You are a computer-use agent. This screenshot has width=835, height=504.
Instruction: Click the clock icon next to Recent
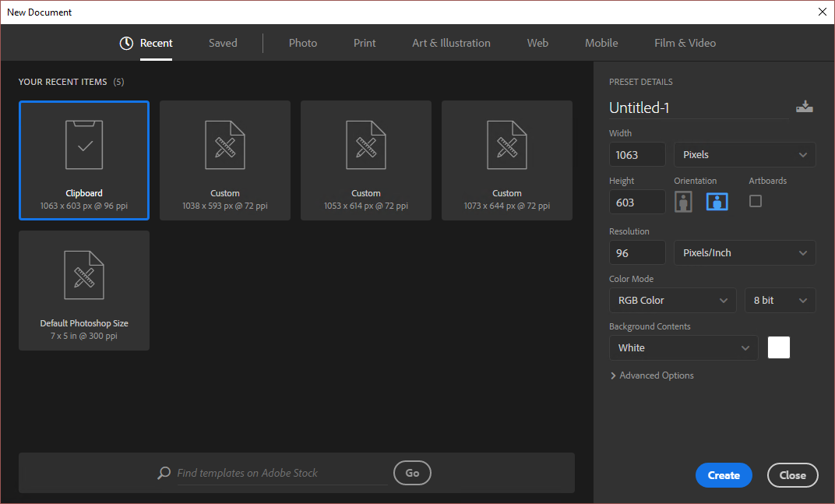(126, 43)
